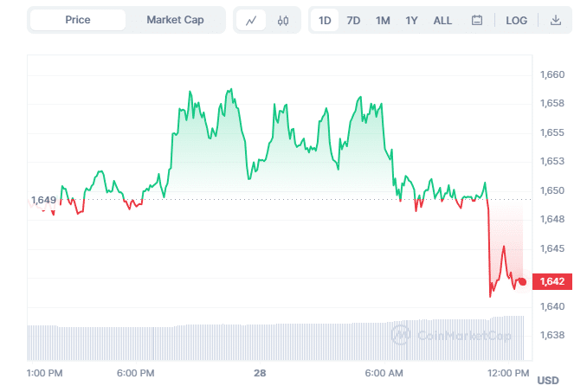
Task: Click the 1,649 opening price label
Action: (x=43, y=200)
